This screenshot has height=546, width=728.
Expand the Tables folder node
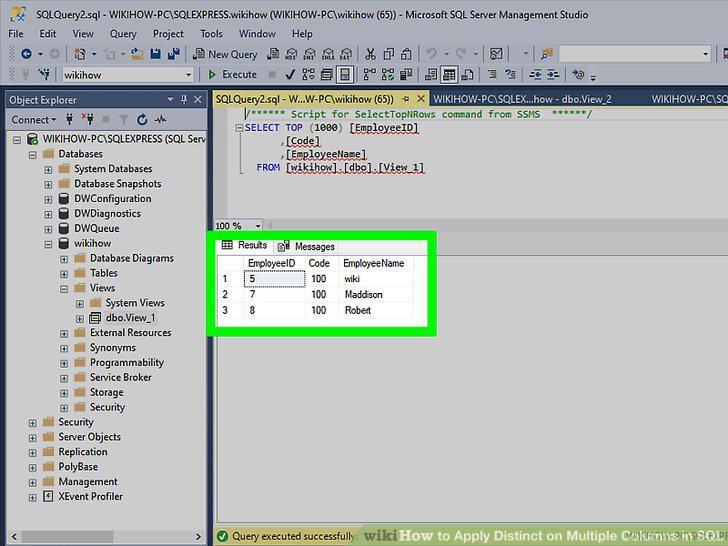[64, 274]
